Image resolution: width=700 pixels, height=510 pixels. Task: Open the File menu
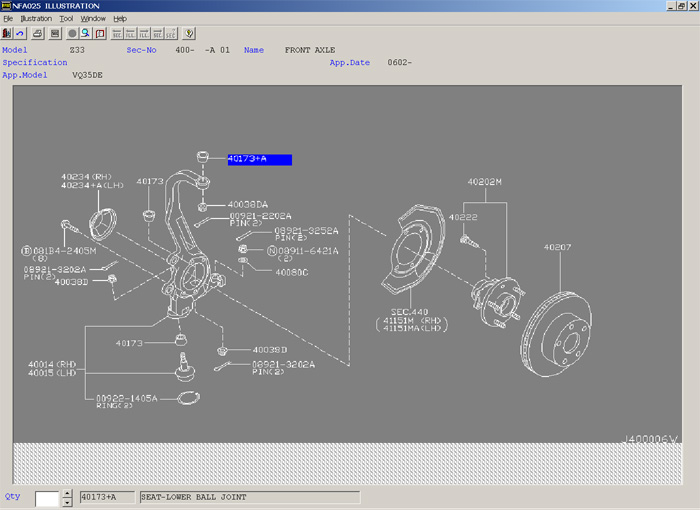8,18
